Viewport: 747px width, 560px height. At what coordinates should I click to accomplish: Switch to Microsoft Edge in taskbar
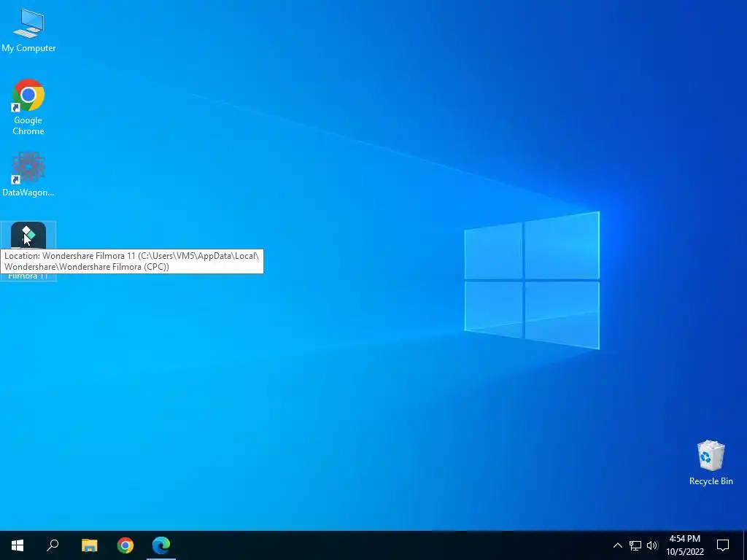(x=161, y=545)
